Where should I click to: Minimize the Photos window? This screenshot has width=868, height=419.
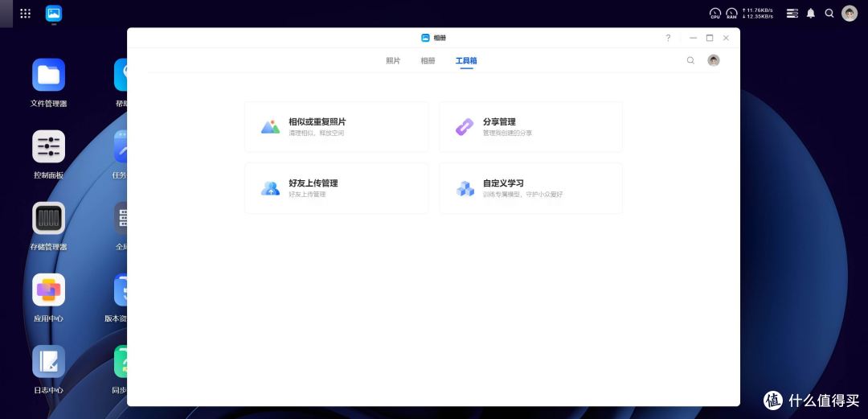(693, 39)
